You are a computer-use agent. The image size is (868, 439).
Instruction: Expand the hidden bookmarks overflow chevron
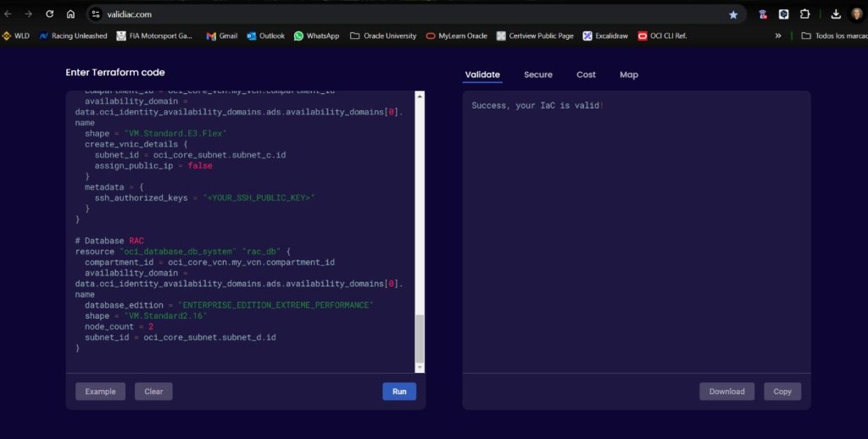[778, 36]
